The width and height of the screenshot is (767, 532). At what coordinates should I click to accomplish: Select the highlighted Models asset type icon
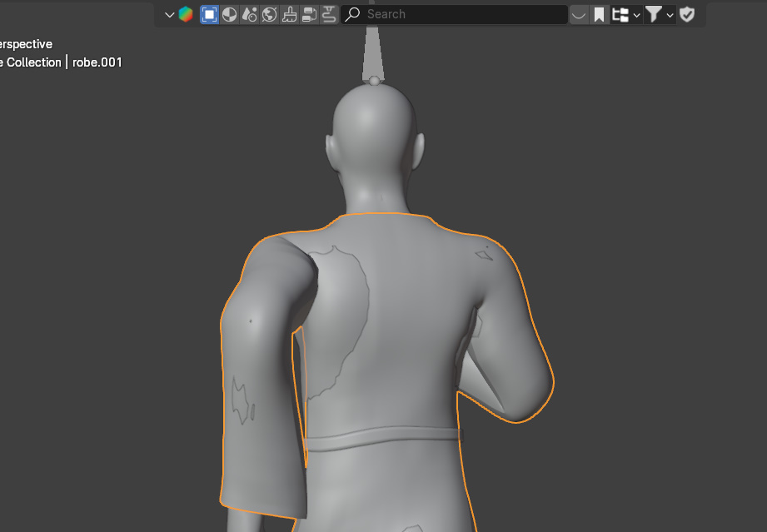pyautogui.click(x=209, y=15)
